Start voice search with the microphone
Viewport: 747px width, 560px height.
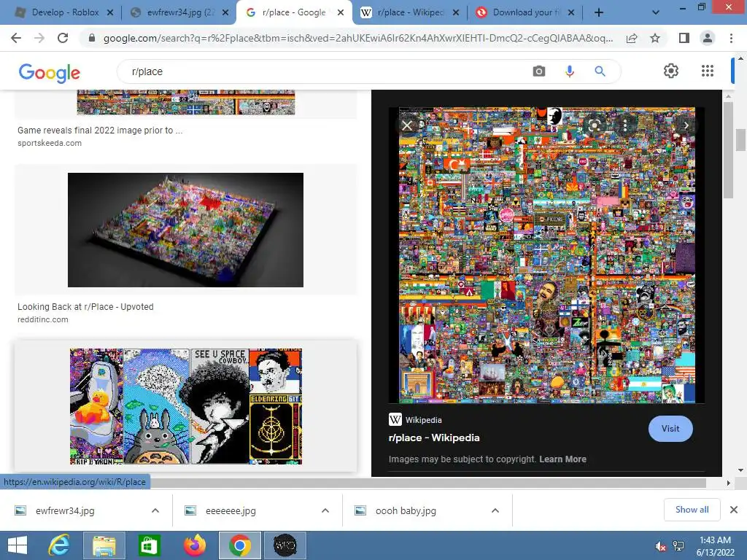click(x=569, y=71)
